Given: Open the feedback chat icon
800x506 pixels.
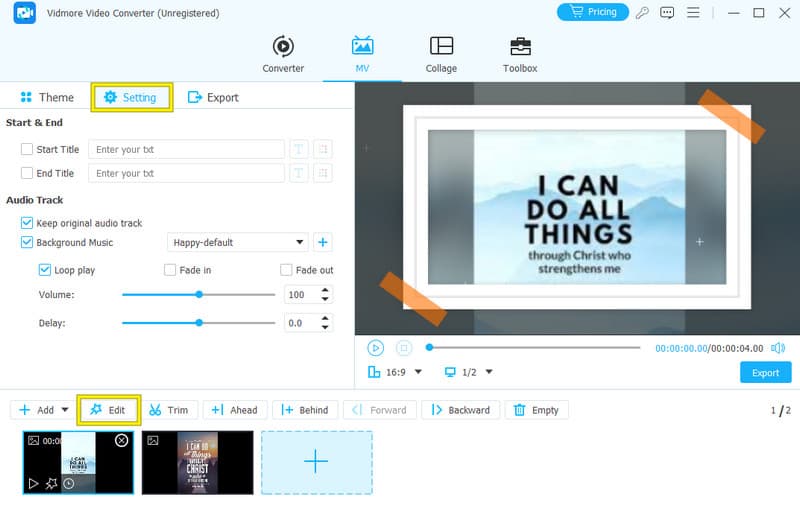Looking at the screenshot, I should click(667, 13).
